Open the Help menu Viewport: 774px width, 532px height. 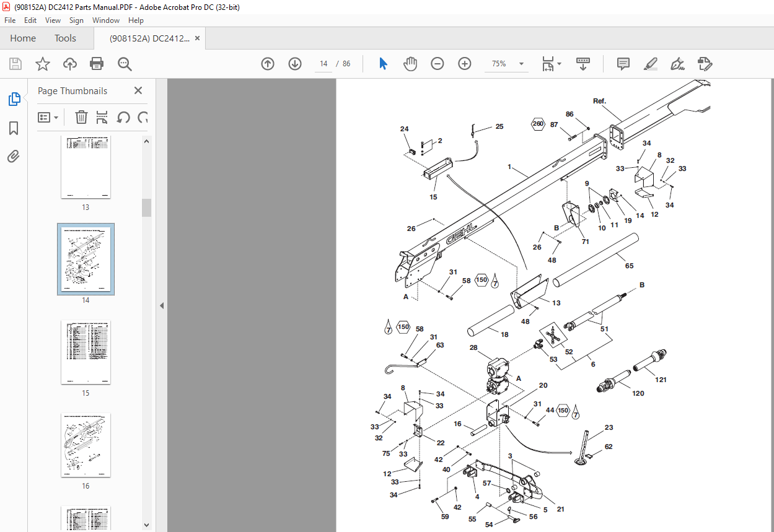[x=136, y=20]
